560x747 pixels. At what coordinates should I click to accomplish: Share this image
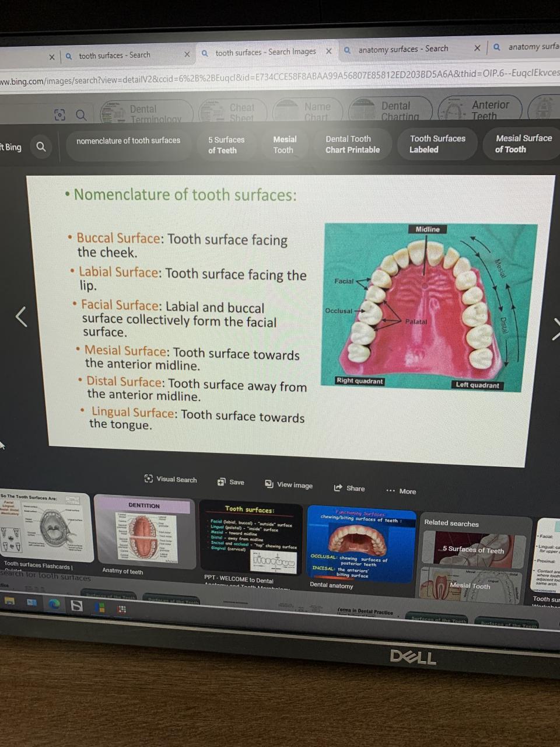pos(349,488)
